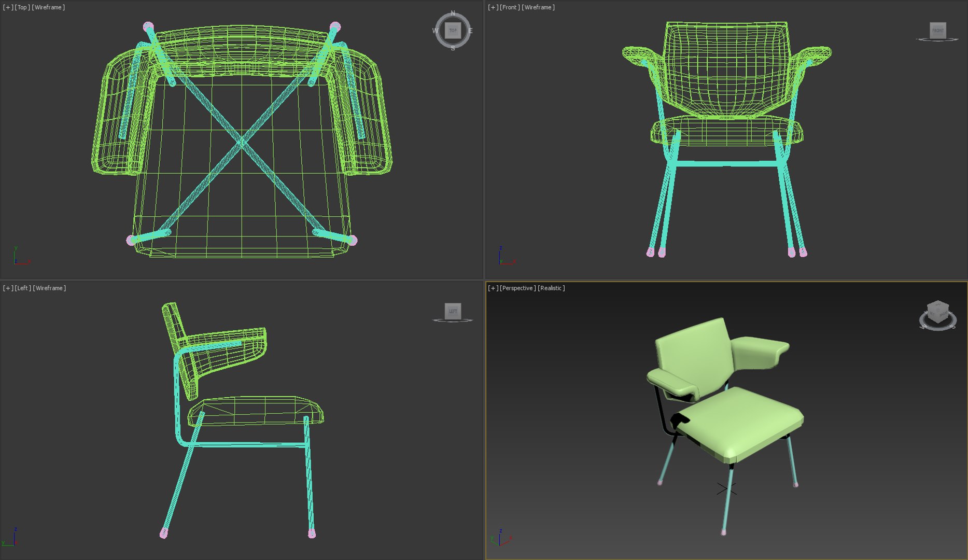Viewport: 968px width, 560px height.
Task: Click the W compass letter on Top ViewCube
Action: (x=435, y=31)
